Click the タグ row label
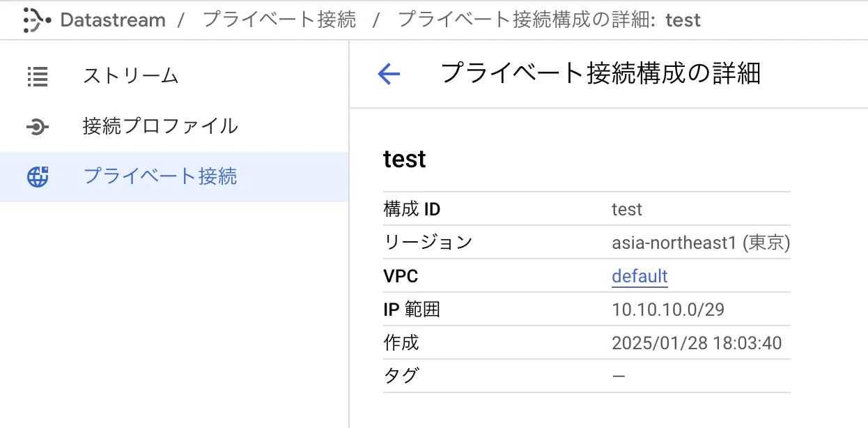 [x=401, y=376]
